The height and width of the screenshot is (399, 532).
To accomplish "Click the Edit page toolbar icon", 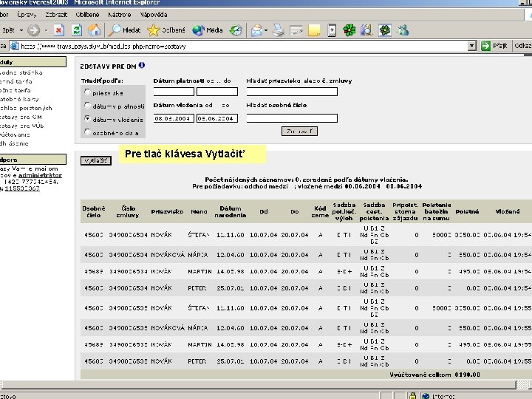I will 296,30.
